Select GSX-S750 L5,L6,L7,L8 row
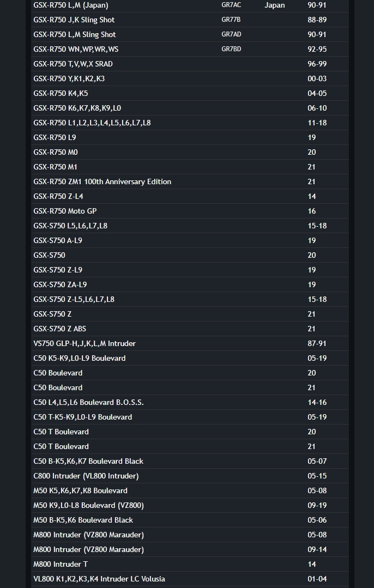Image resolution: width=374 pixels, height=588 pixels. [70, 226]
